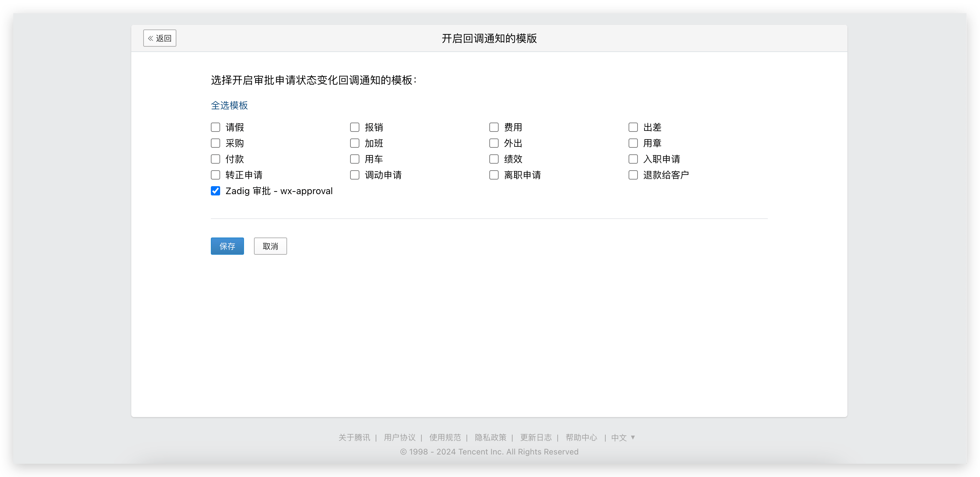Open the 中文 language dropdown

[623, 438]
